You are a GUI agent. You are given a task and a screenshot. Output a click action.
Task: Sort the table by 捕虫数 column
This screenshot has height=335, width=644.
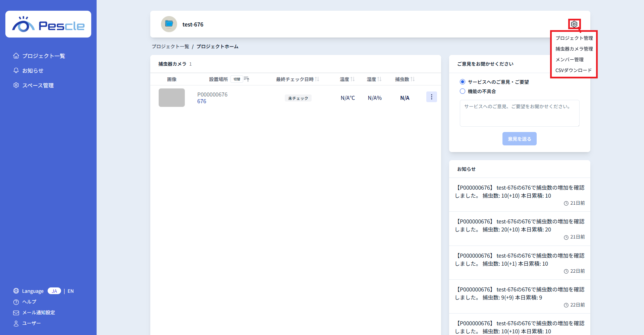tap(413, 79)
